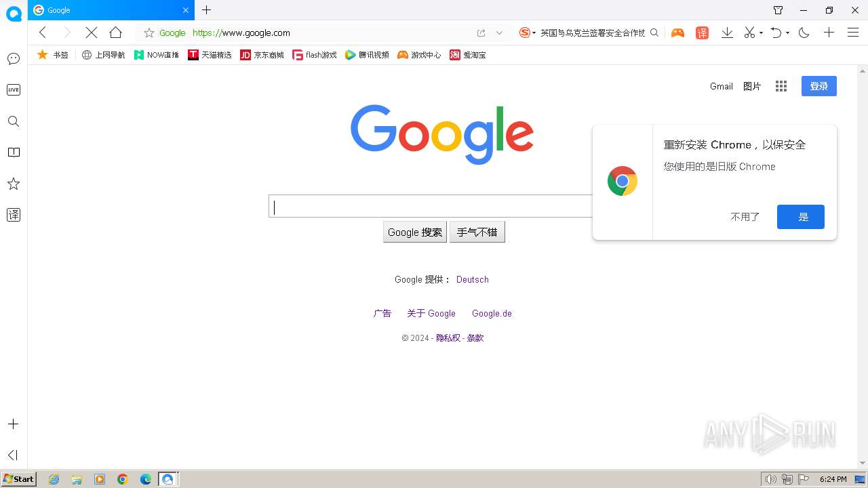Open the Gmail link

722,86
